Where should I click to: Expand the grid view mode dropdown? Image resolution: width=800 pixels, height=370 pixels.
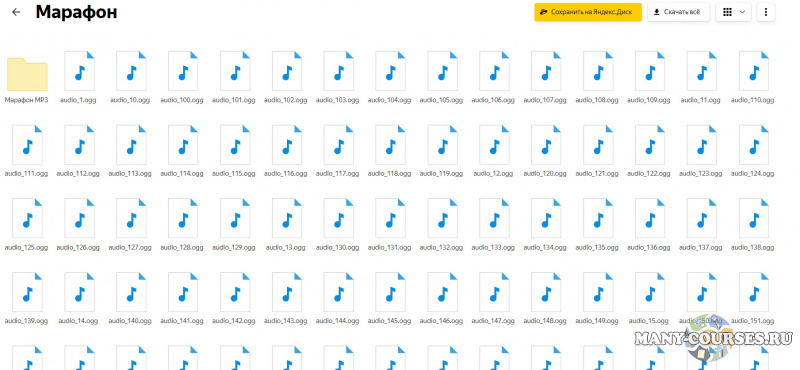click(x=733, y=12)
